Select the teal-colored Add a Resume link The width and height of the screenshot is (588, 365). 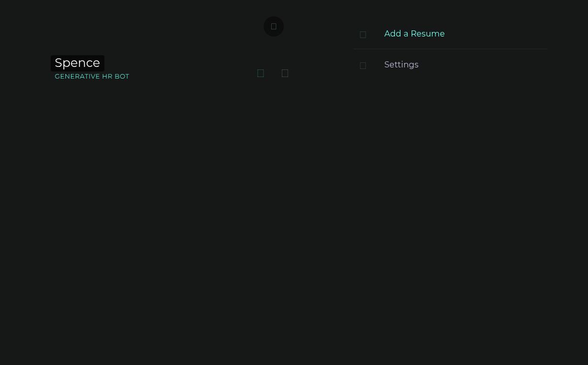click(414, 34)
